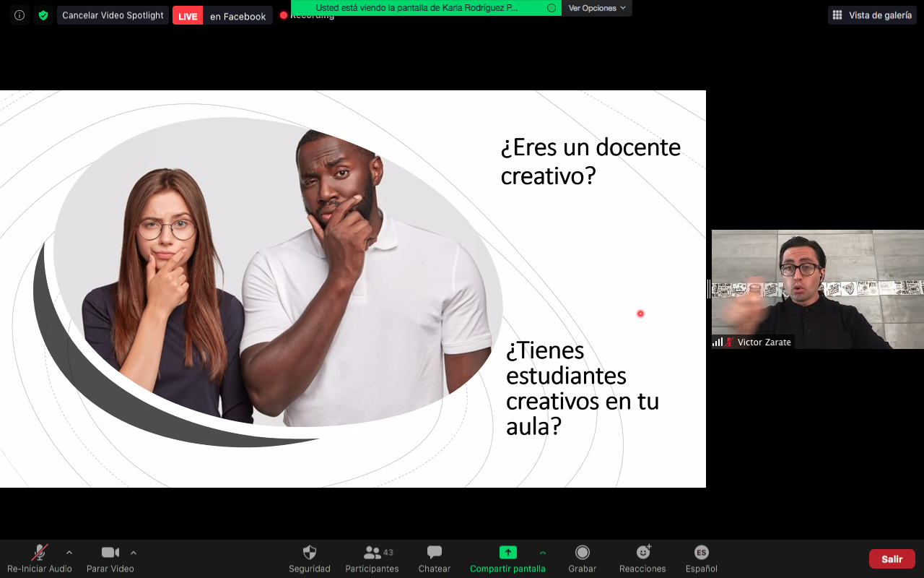
Task: Open the Seguridad shield icon
Action: (x=309, y=553)
